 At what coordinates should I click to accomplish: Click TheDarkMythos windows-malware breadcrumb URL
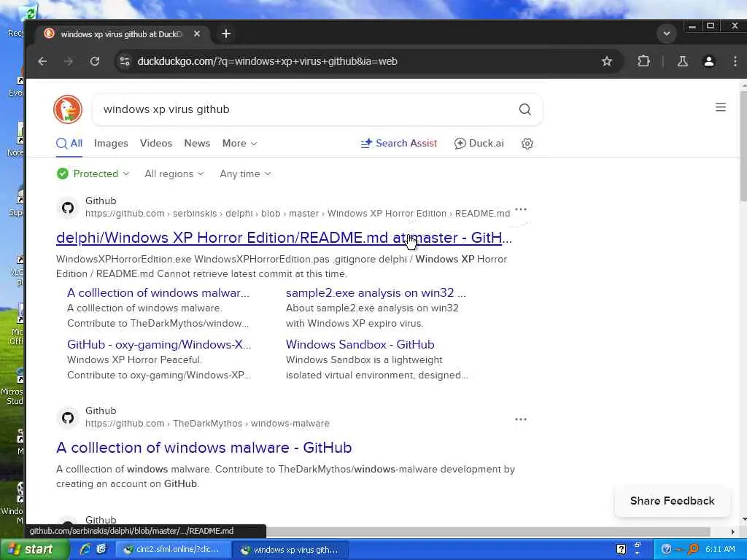tap(207, 424)
